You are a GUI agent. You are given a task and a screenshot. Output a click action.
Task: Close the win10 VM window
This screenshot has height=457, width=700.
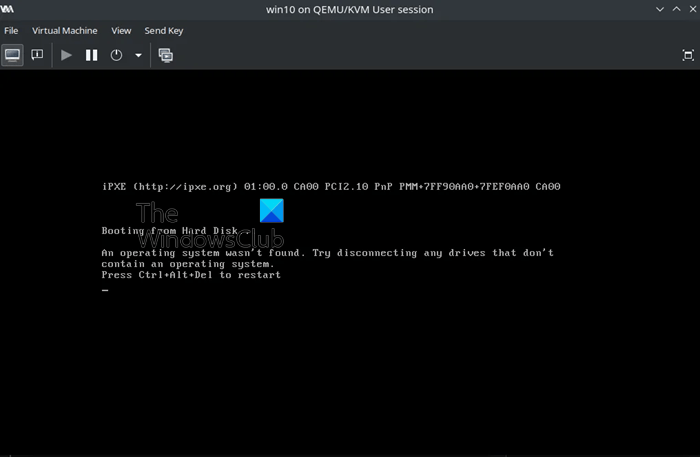tap(693, 9)
